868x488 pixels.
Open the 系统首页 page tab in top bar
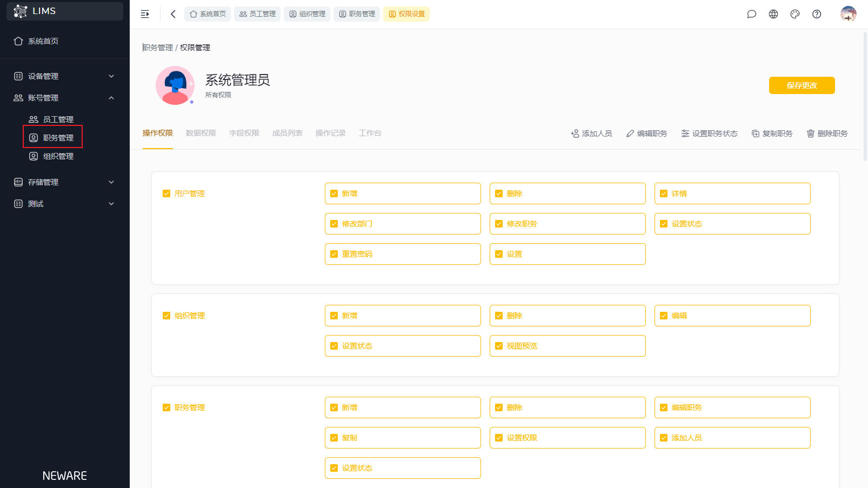[x=208, y=14]
